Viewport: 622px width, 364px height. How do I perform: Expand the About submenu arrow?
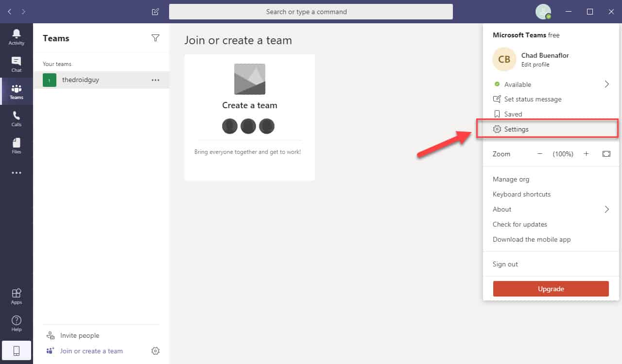(x=606, y=209)
